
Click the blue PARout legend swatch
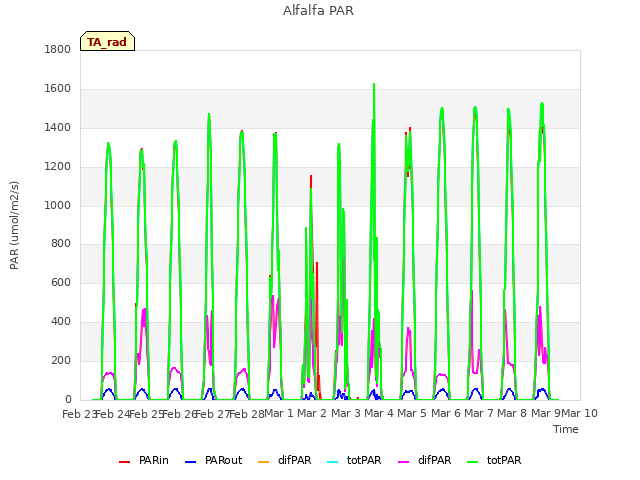(x=191, y=462)
